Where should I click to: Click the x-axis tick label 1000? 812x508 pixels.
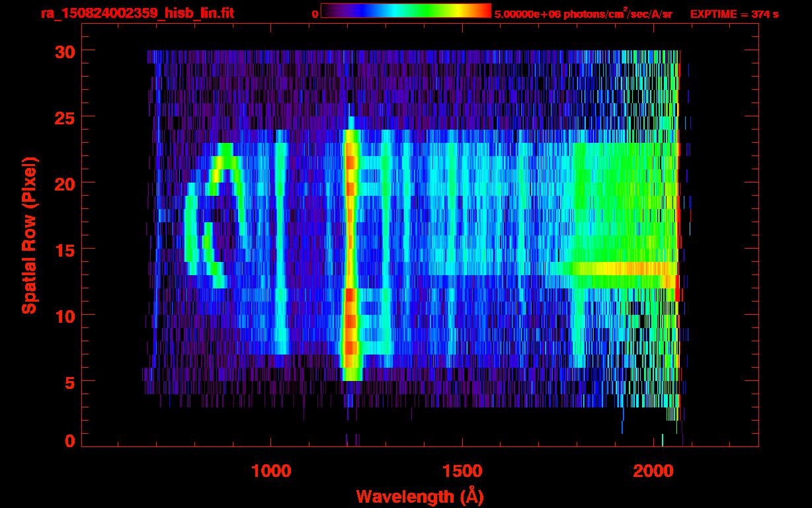click(x=271, y=470)
